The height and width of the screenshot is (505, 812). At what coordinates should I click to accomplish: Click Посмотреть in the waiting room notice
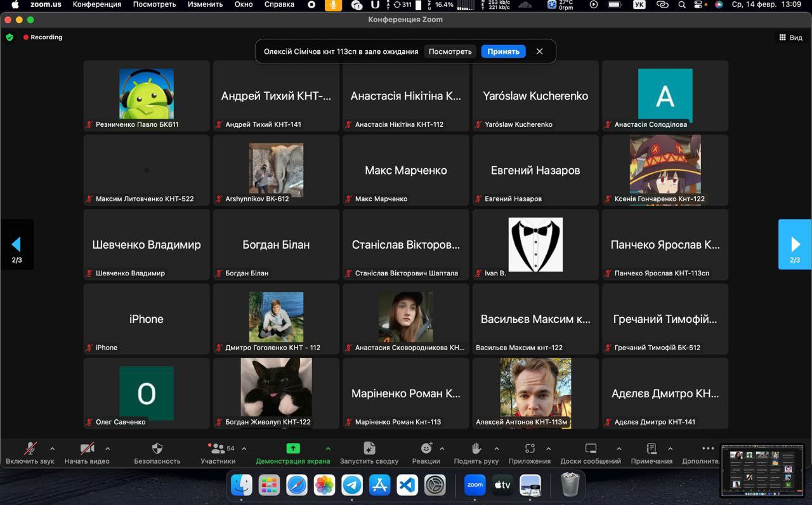pos(450,51)
